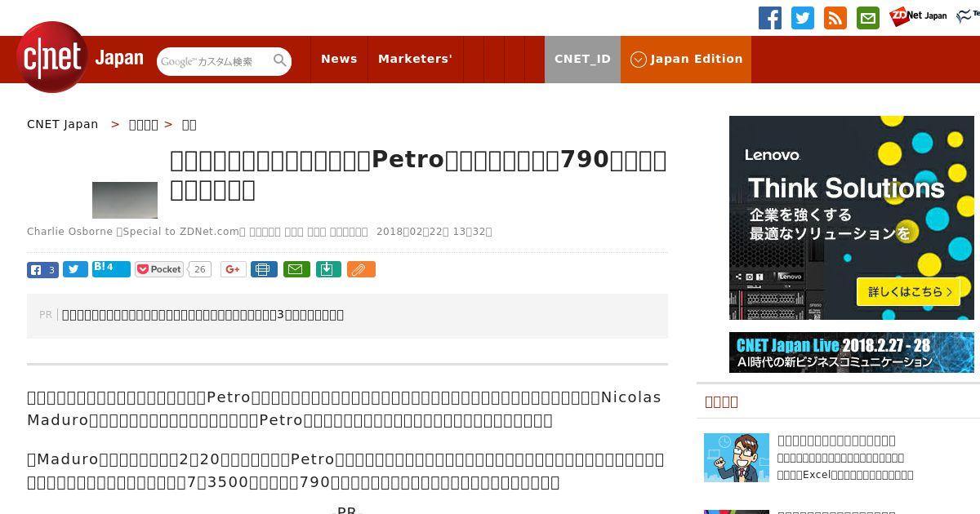The image size is (980, 514).
Task: Focus the Google custom search field
Action: click(x=214, y=61)
